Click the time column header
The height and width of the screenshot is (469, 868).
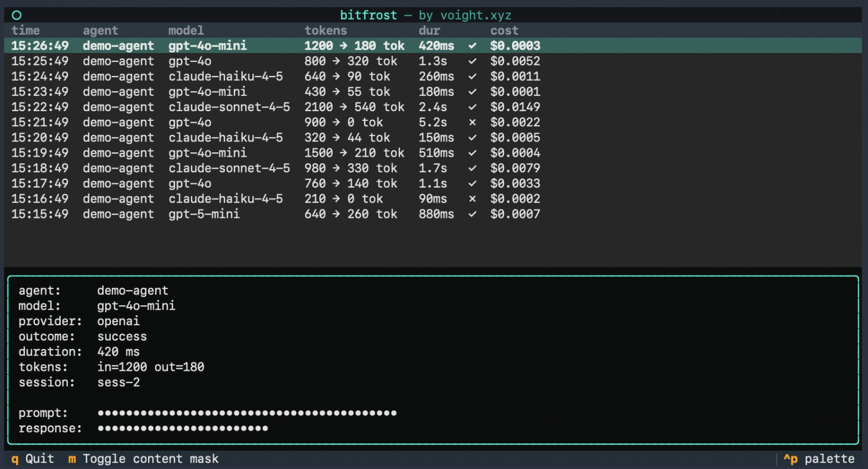25,30
